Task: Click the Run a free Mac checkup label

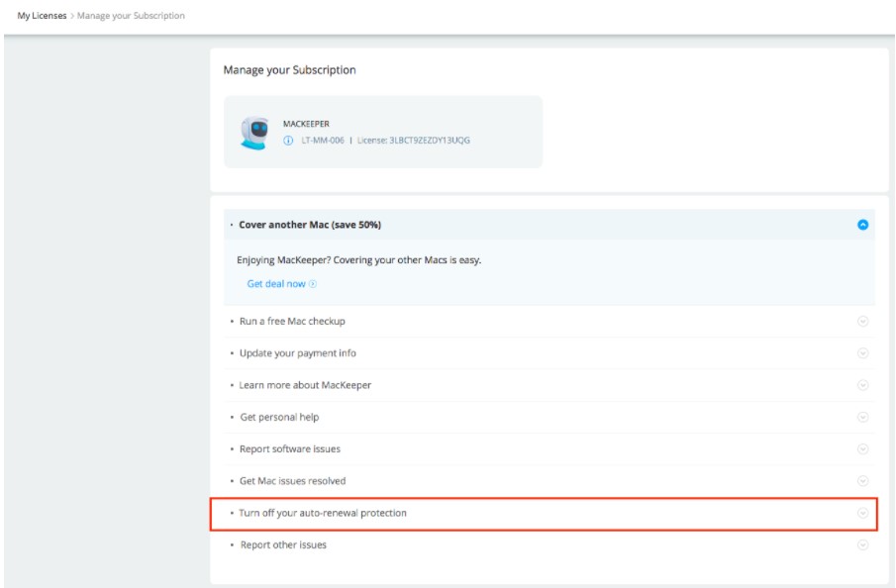Action: click(292, 321)
